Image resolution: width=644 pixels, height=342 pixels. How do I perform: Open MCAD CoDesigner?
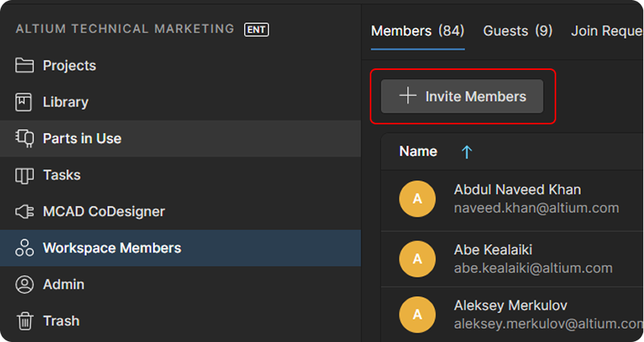coord(180,211)
